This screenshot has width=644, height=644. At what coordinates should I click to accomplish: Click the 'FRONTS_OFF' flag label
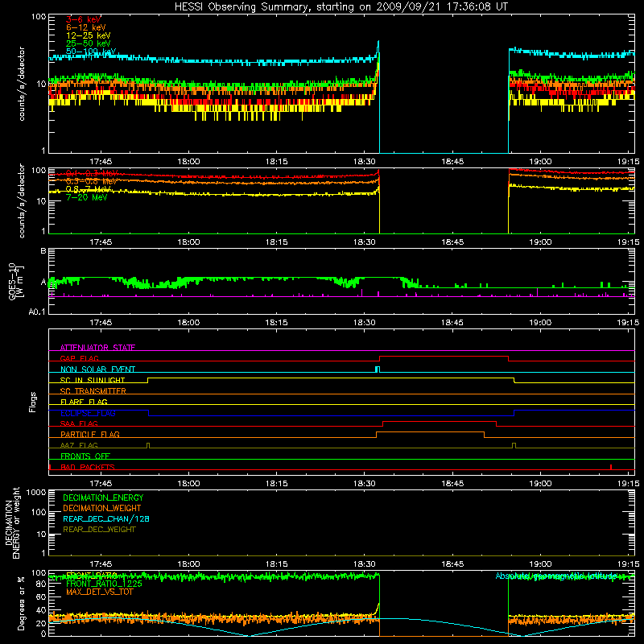(85, 456)
